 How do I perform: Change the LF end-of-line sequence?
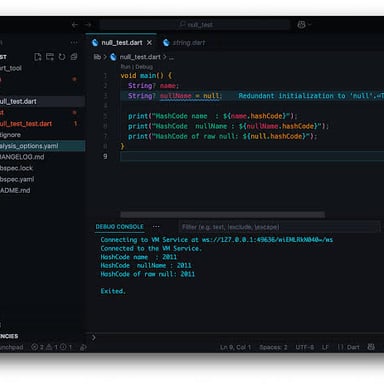tap(325, 347)
